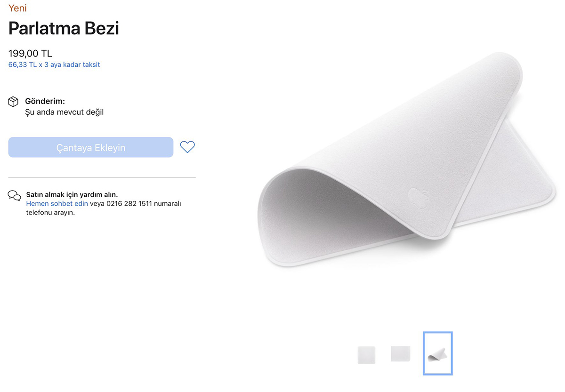Click the Çantaya Ekleyin button
Image resolution: width=565 pixels, height=392 pixels.
click(90, 147)
